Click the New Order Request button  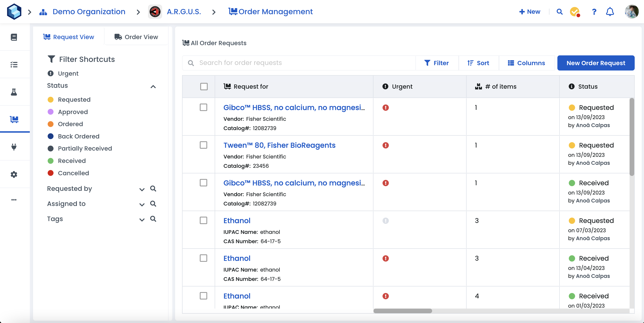coord(596,63)
